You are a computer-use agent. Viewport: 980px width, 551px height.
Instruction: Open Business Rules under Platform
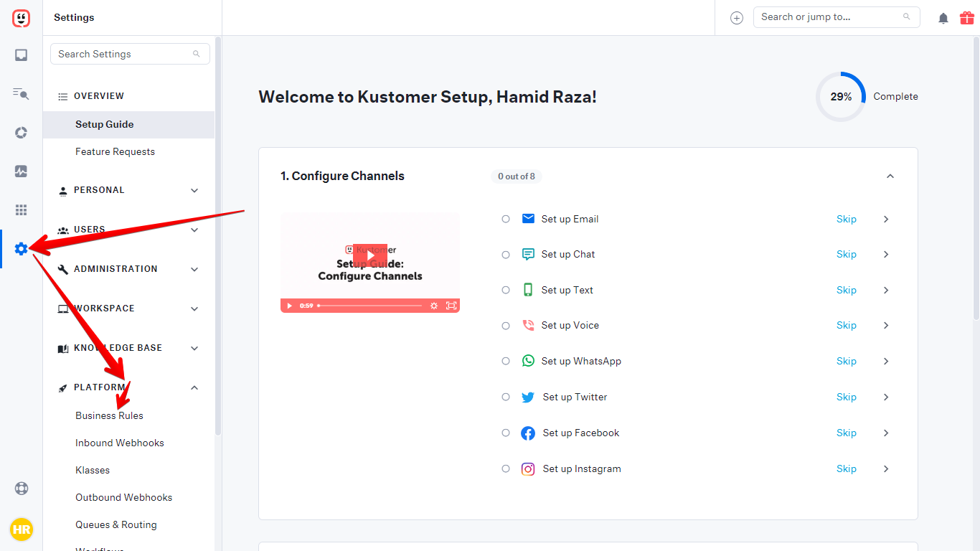109,415
